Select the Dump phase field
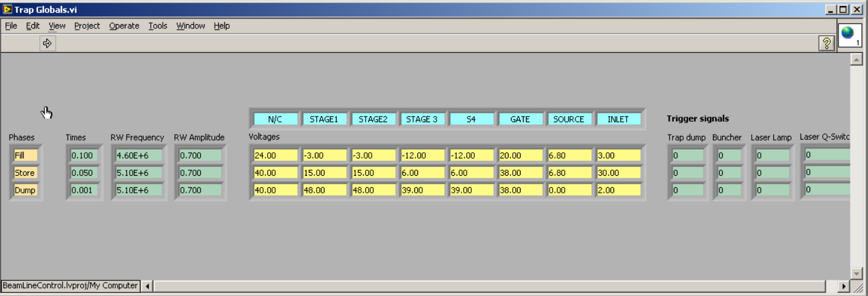The image size is (868, 296). pyautogui.click(x=25, y=190)
